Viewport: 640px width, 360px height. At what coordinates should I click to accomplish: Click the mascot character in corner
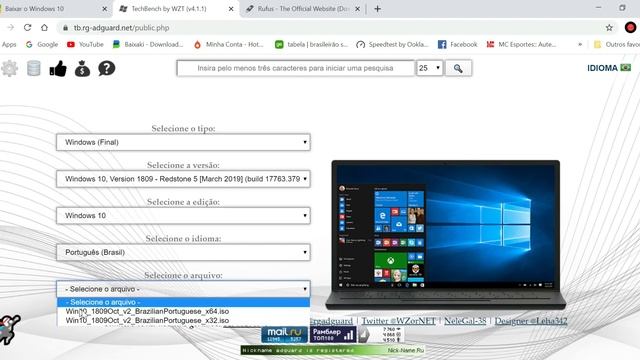[9, 330]
